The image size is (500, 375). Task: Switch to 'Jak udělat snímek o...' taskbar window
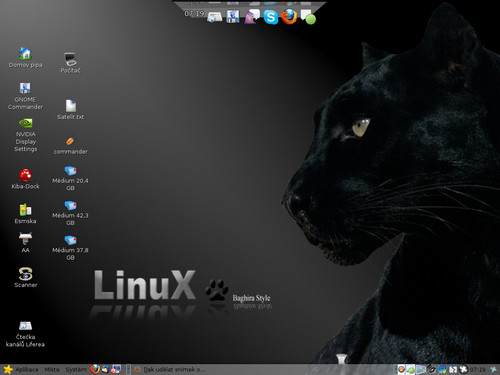pyautogui.click(x=170, y=369)
